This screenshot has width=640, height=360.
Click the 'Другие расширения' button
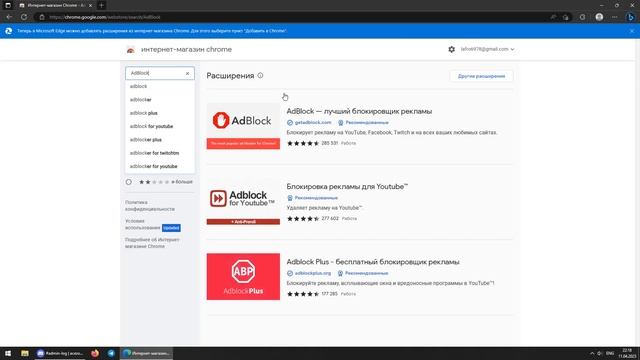(481, 76)
